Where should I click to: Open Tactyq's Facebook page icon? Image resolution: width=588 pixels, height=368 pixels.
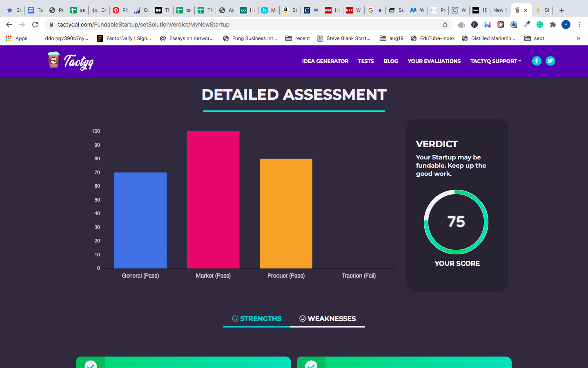click(x=537, y=61)
